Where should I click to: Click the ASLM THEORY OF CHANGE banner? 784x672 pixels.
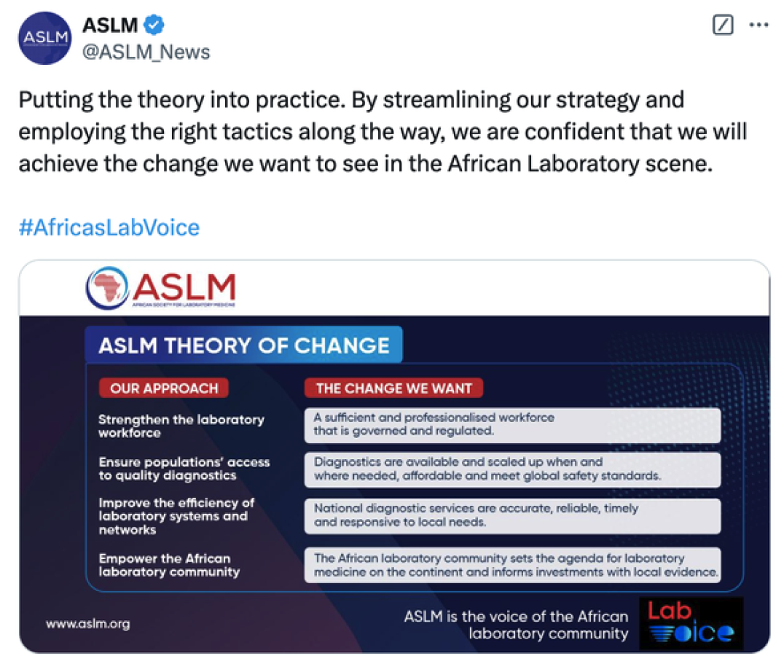pos(244,345)
